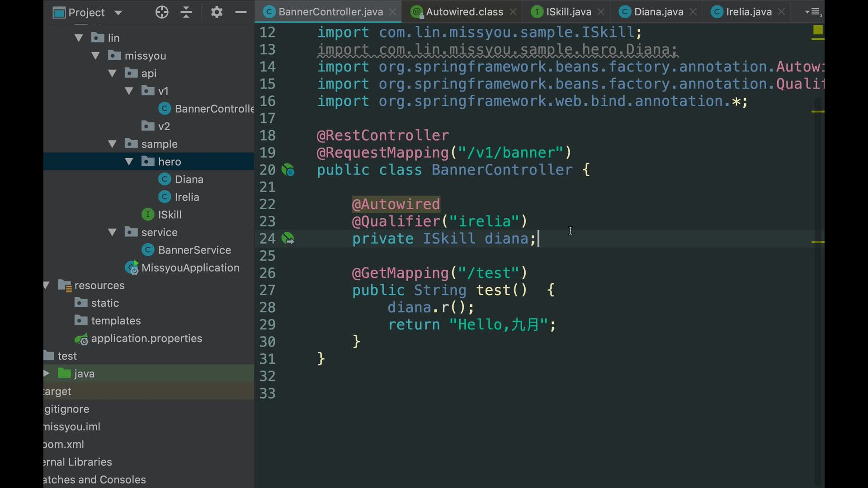This screenshot has width=868, height=488.
Task: Collapse the lin package folder
Action: (x=79, y=38)
